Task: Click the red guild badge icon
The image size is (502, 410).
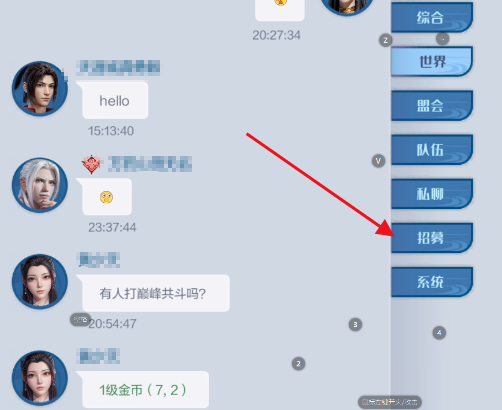Action: [91, 164]
